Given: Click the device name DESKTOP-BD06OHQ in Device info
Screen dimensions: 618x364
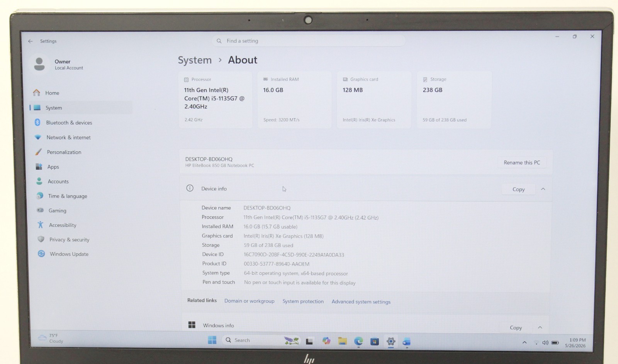Looking at the screenshot, I should tap(267, 208).
